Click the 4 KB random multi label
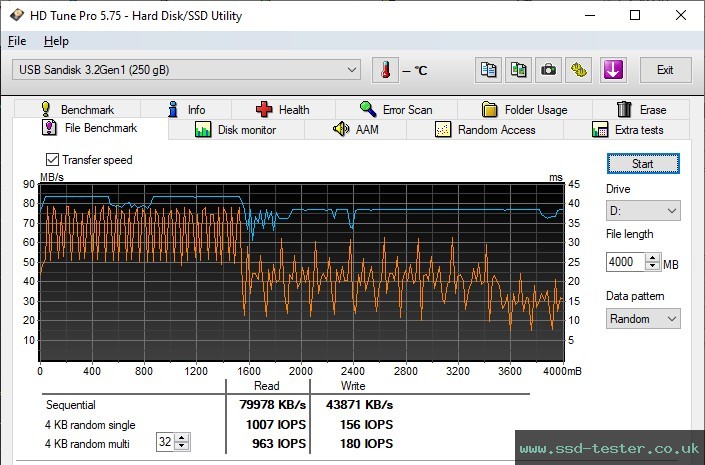 pos(87,444)
